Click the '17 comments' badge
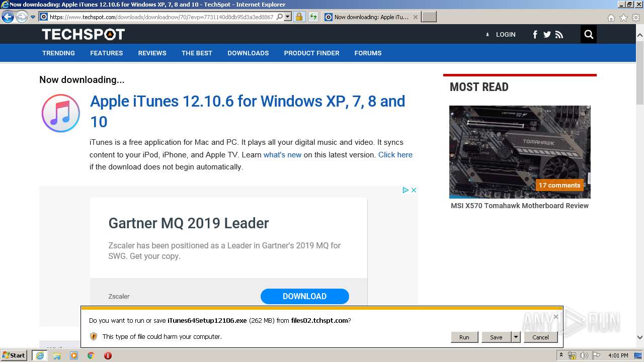 tap(559, 185)
